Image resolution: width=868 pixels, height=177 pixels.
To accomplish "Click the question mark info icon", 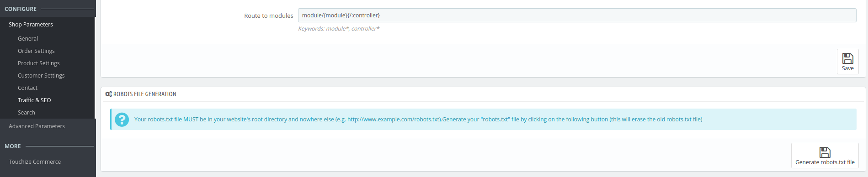I will point(122,120).
